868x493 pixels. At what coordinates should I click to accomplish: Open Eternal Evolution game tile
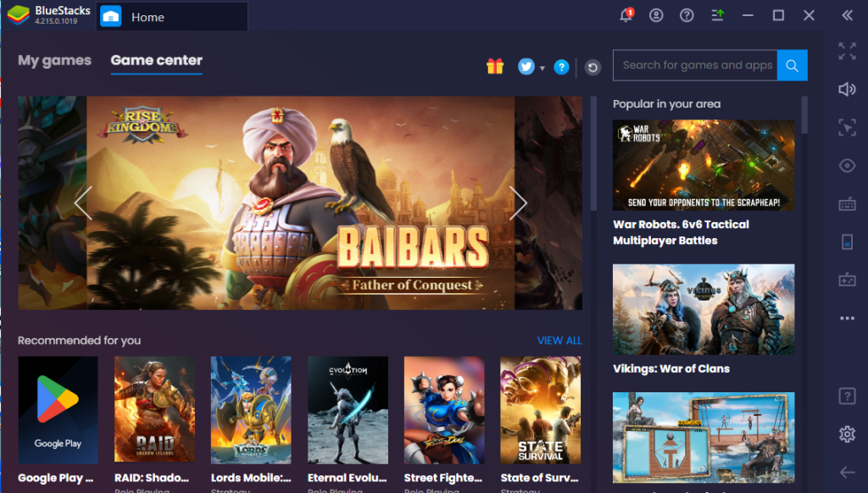tap(348, 410)
